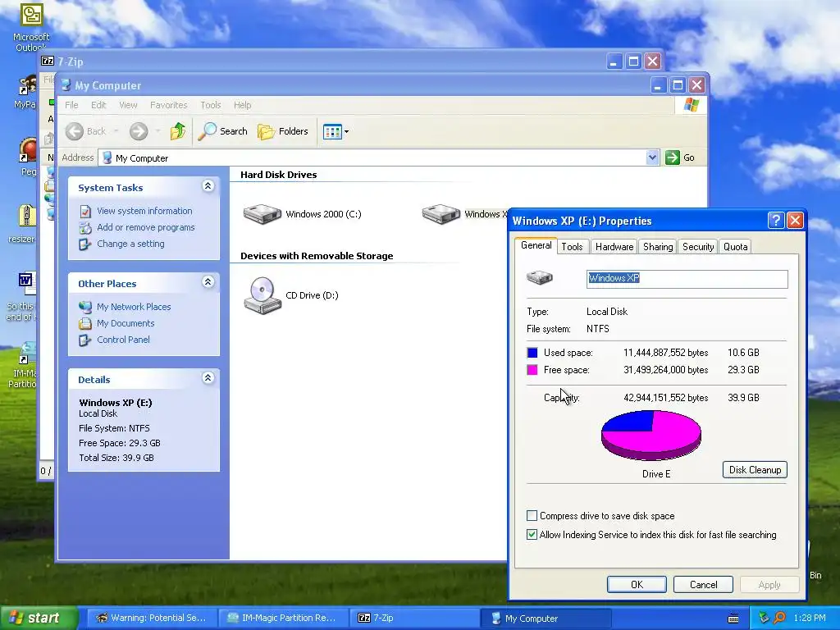Switch to the 7-Zip taskbar button
The width and height of the screenshot is (840, 630).
[414, 619]
